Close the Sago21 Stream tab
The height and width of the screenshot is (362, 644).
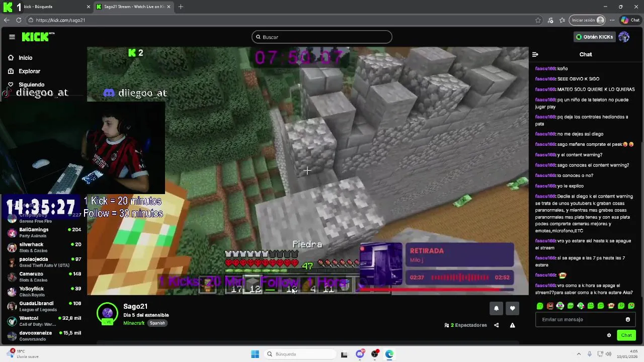(169, 7)
